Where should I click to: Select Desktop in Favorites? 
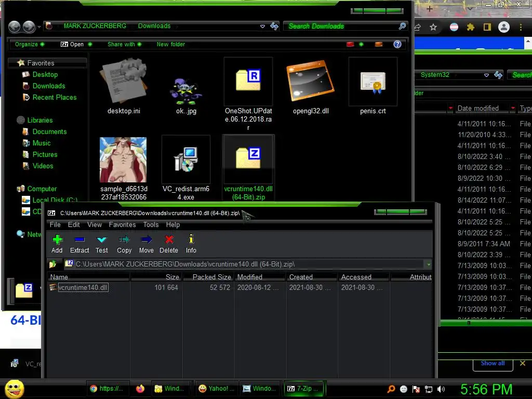point(45,74)
